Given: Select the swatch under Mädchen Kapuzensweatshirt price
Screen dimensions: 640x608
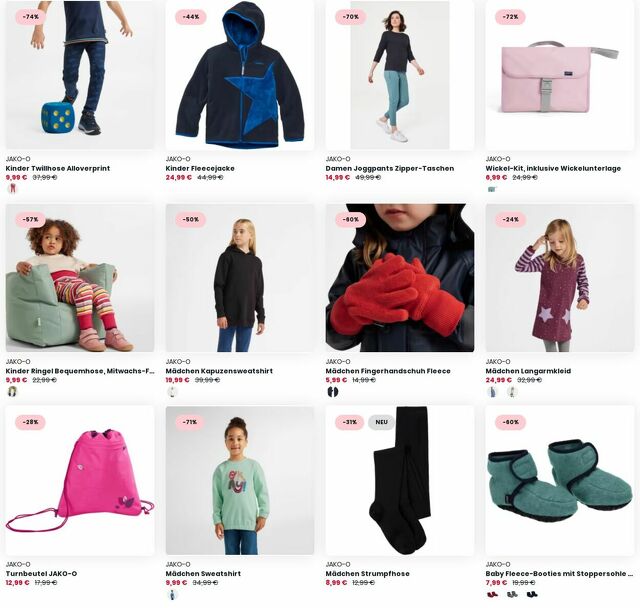Looking at the screenshot, I should pyautogui.click(x=173, y=391).
